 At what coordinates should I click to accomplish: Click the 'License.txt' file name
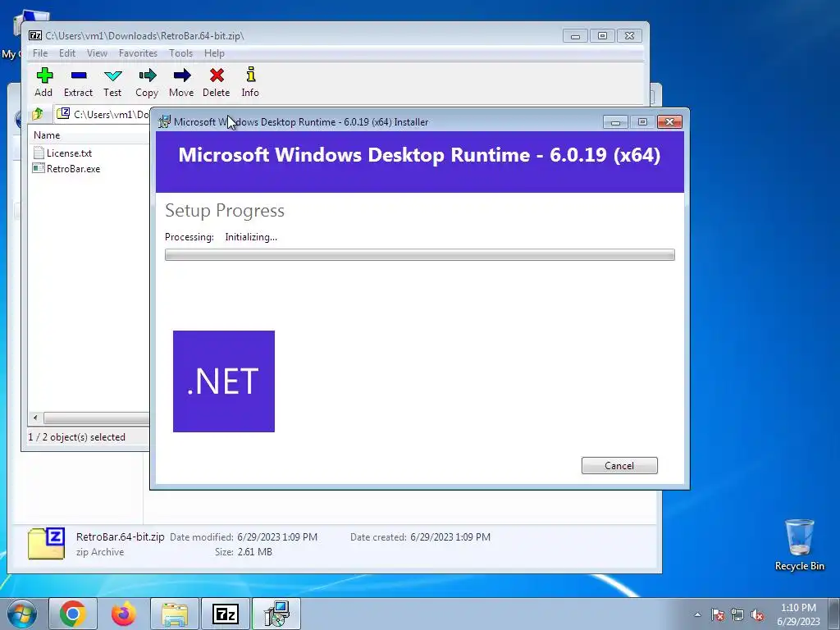69,153
